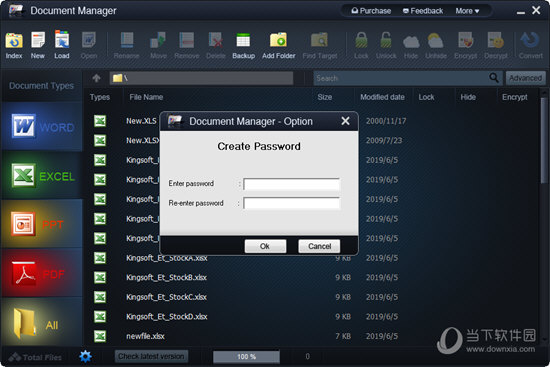Image resolution: width=550 pixels, height=367 pixels.
Task: Click the Index toolbar icon
Action: 14,40
